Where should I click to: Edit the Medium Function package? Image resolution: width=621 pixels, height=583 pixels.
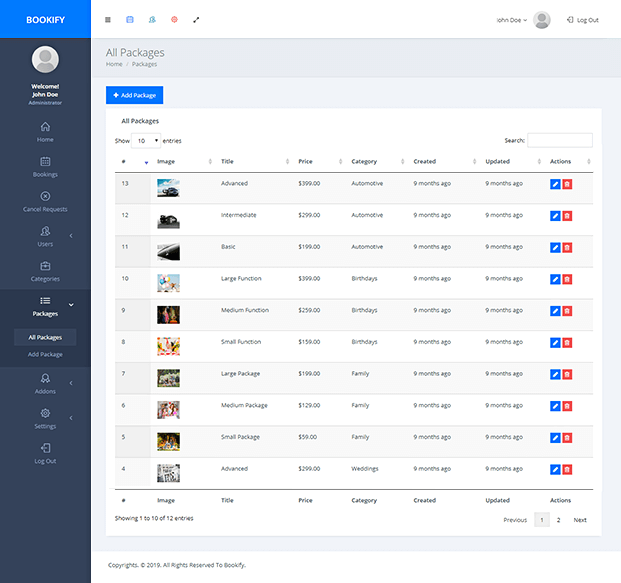click(555, 311)
